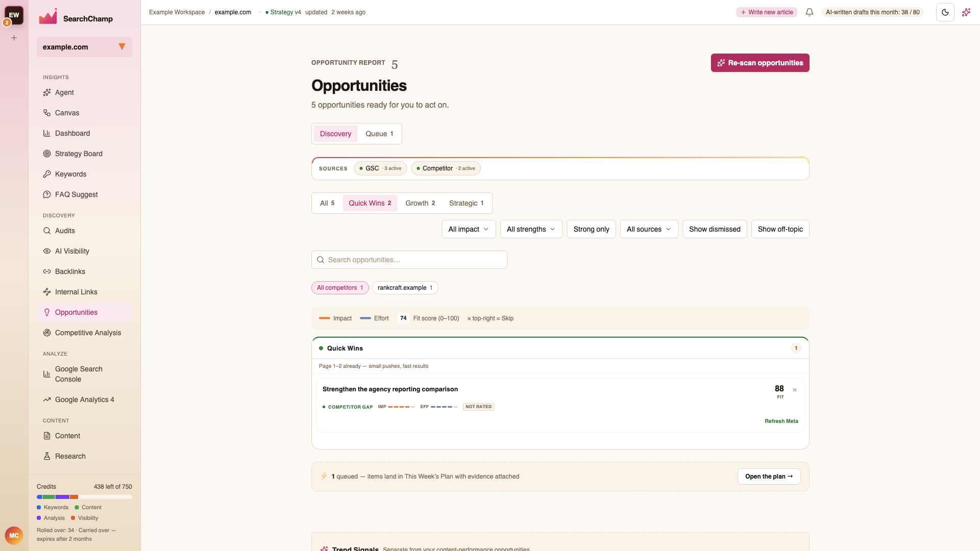Screen dimensions: 980x551
Task: Click Write new article button
Action: [767, 12]
